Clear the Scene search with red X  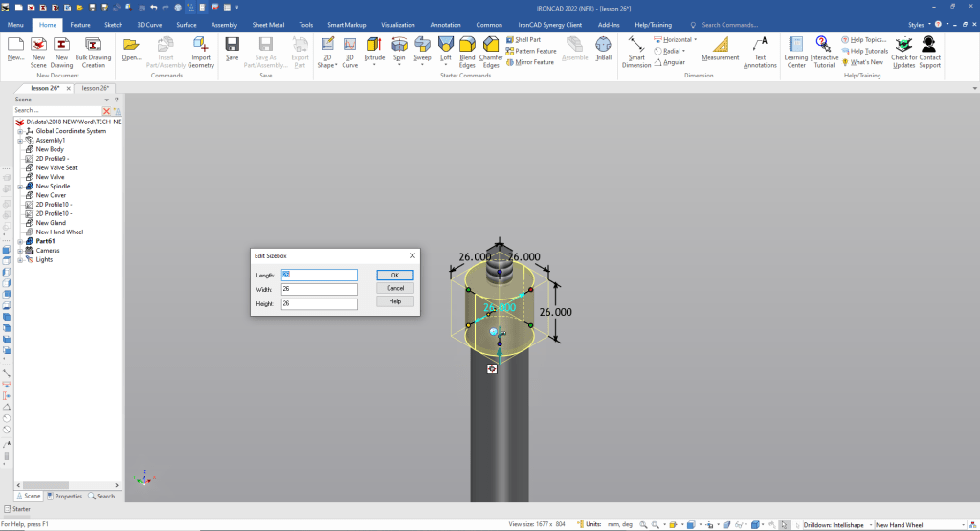coord(106,111)
